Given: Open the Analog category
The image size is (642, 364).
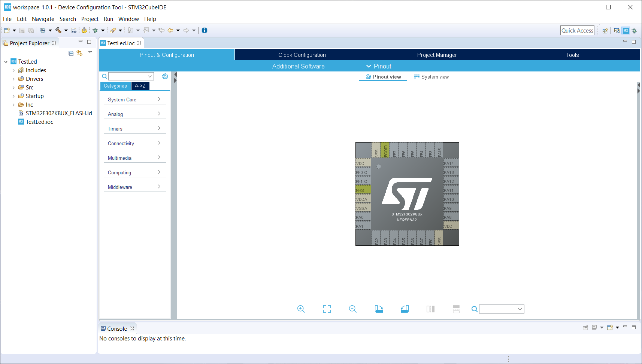Looking at the screenshot, I should [x=134, y=114].
